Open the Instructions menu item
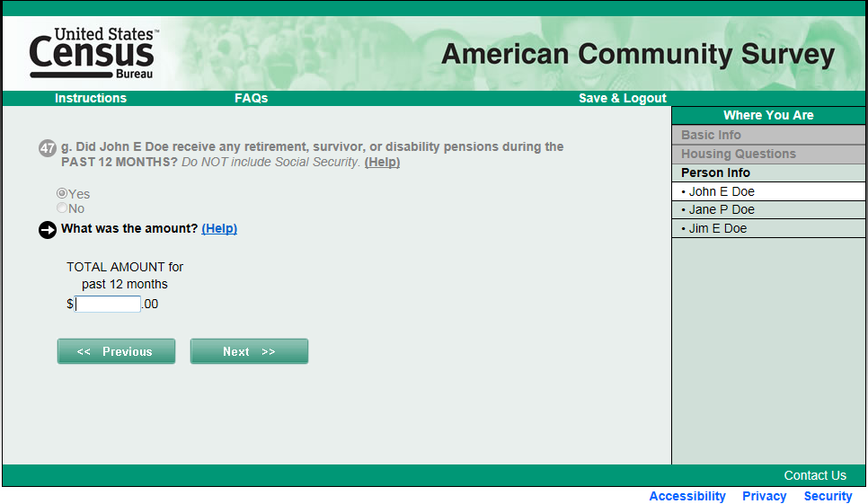Screen dimensions: 868x504 pyautogui.click(x=91, y=98)
